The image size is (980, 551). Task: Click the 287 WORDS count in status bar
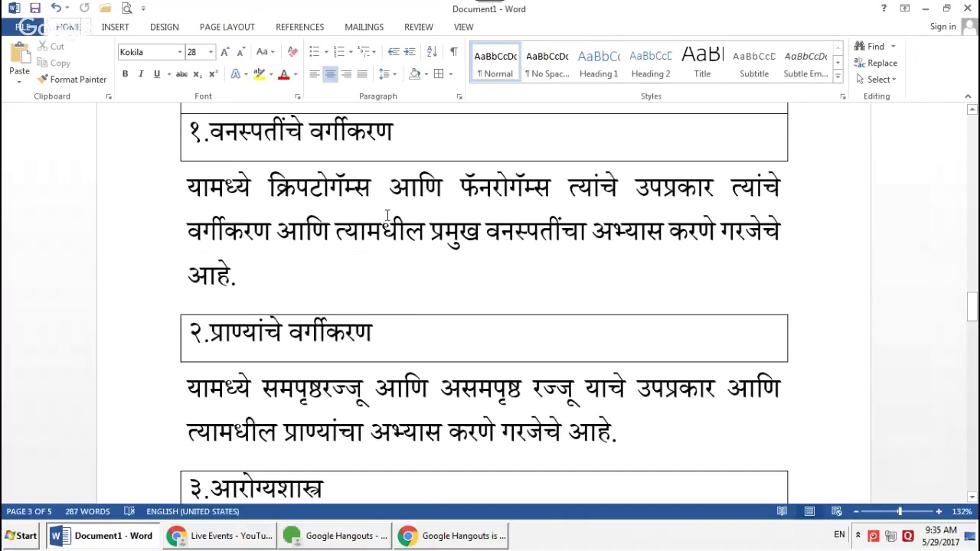(x=87, y=511)
